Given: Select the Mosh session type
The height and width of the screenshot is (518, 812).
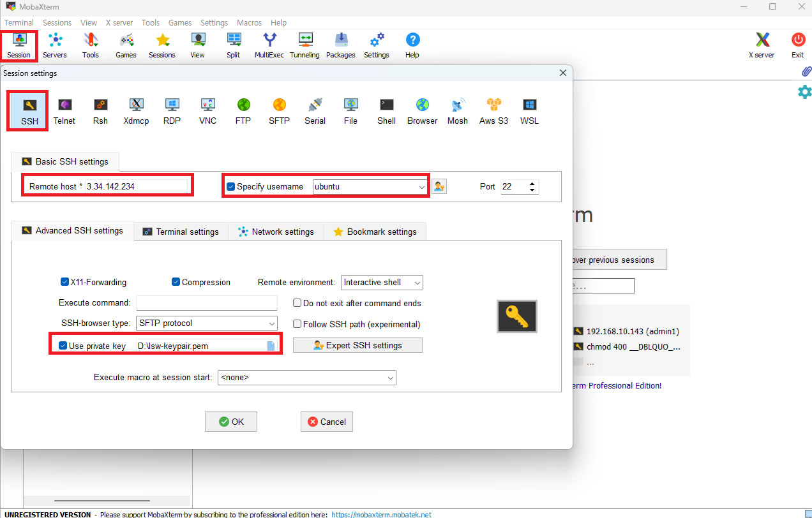Looking at the screenshot, I should pyautogui.click(x=458, y=111).
